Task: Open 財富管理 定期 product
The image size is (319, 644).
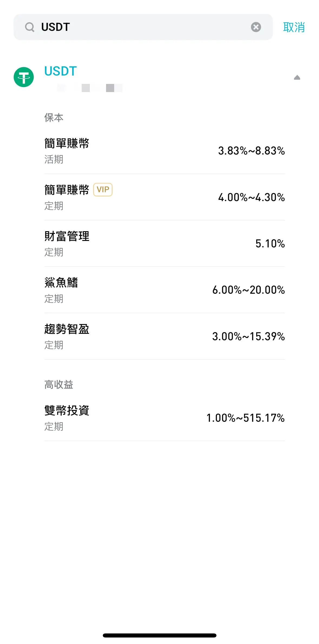Action: point(165,244)
